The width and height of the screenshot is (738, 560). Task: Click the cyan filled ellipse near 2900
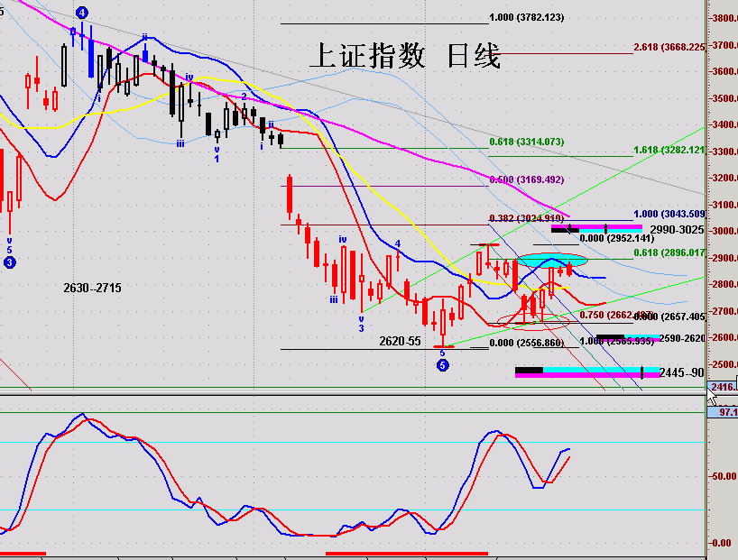[552, 260]
